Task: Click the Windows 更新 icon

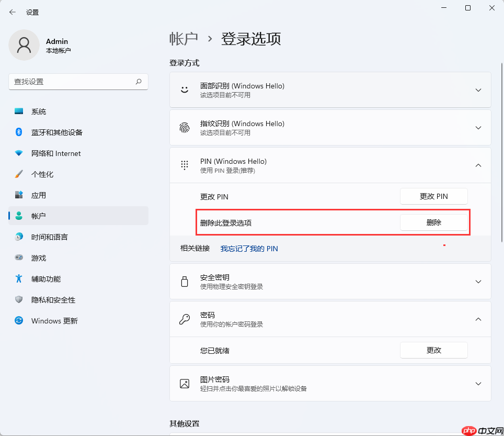Action: (19, 320)
